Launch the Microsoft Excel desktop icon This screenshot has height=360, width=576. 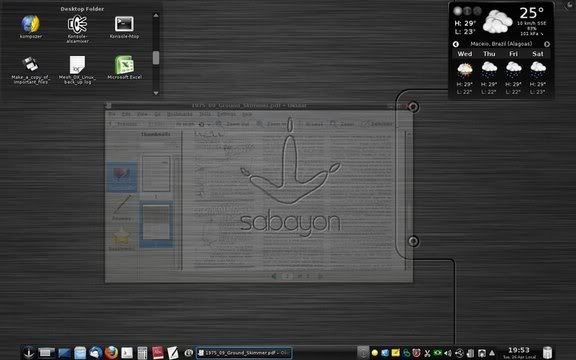[125, 68]
